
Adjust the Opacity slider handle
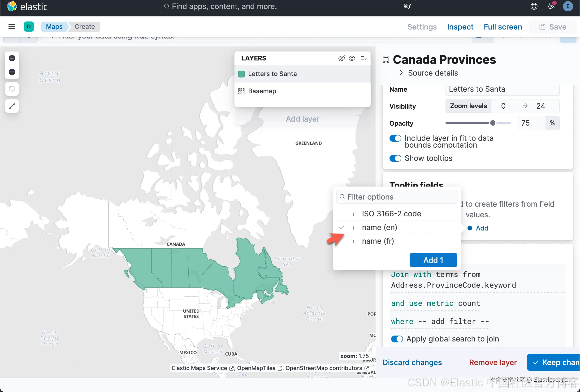coord(492,123)
